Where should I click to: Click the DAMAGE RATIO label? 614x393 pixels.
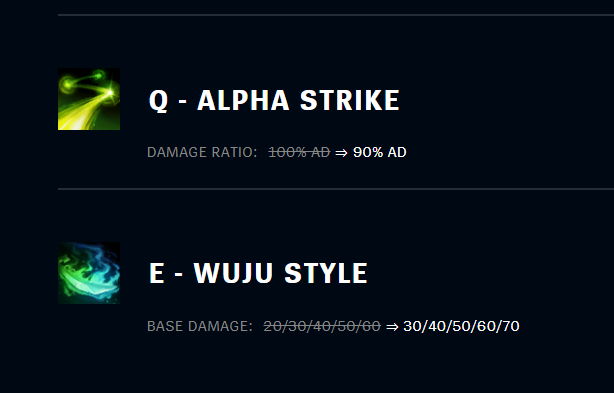pyautogui.click(x=202, y=152)
